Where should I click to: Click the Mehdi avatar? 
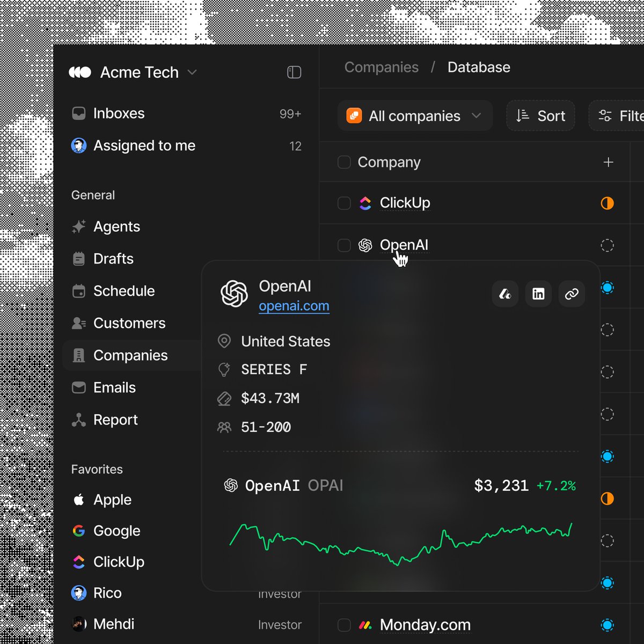click(x=79, y=624)
